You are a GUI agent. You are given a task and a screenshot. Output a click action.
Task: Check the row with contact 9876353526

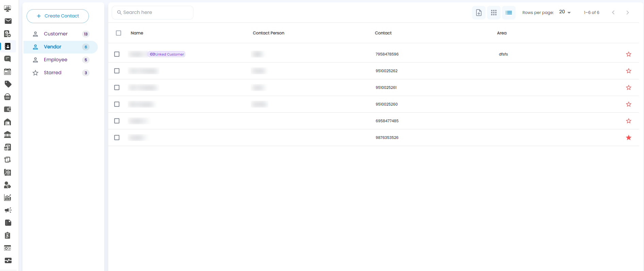coord(117,138)
